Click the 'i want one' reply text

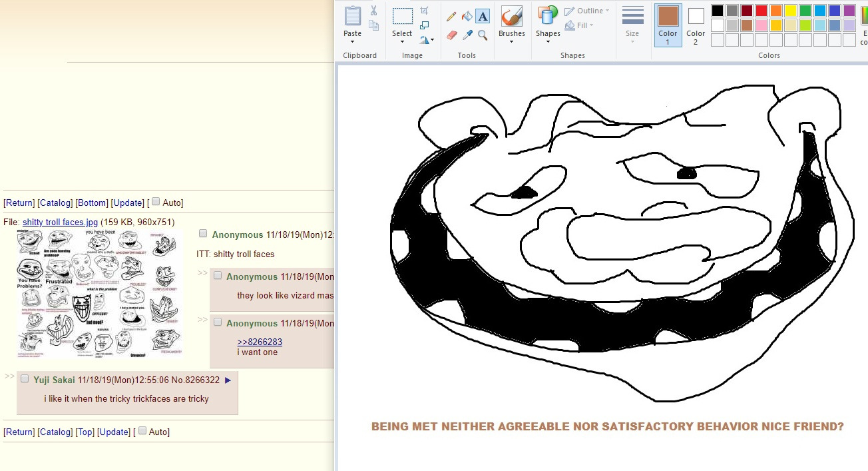pyautogui.click(x=258, y=352)
